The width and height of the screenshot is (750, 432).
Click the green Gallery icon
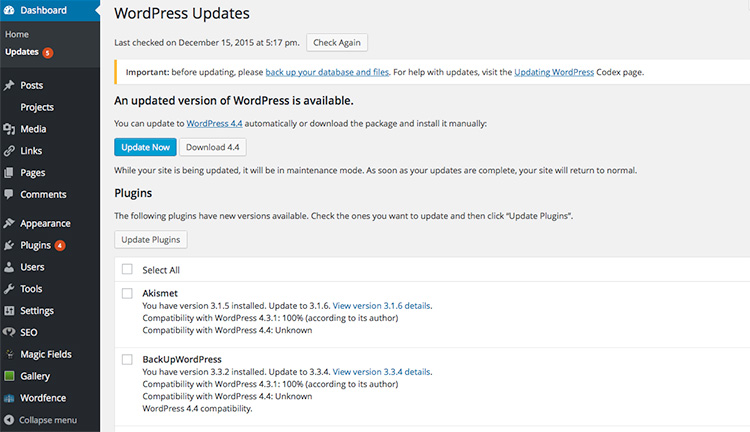pos(9,376)
